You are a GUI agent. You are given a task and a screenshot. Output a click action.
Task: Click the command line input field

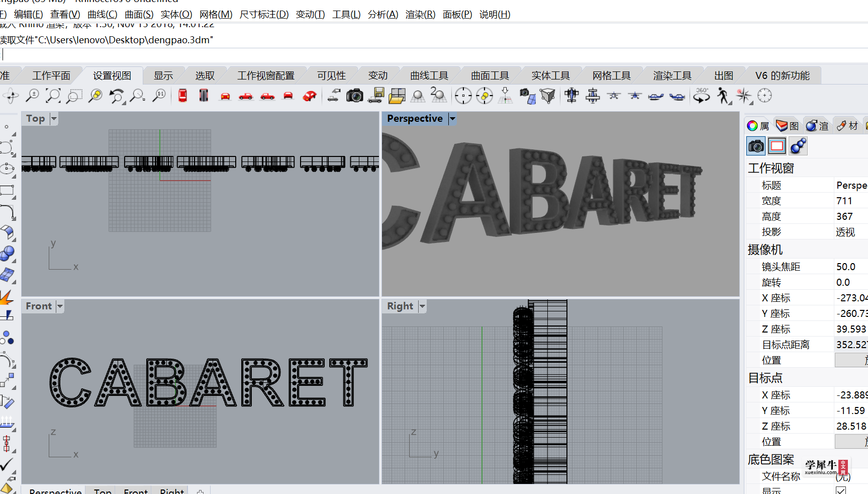click(434, 54)
